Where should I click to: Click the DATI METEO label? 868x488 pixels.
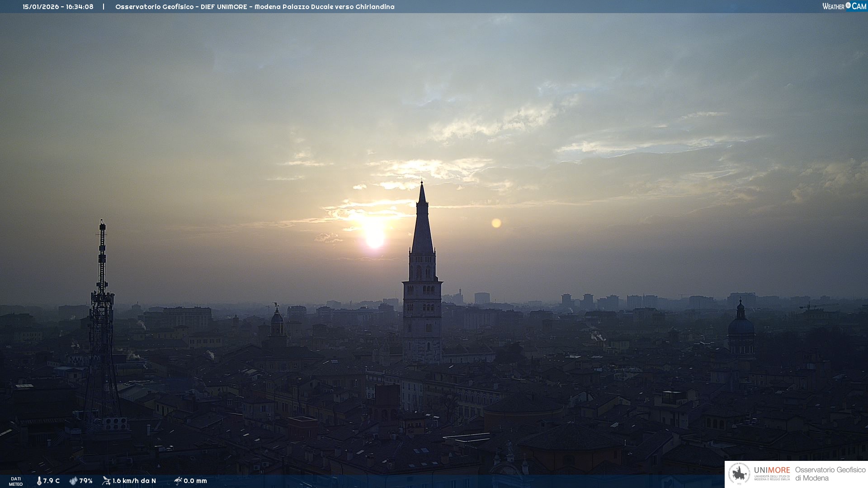pos(16,481)
